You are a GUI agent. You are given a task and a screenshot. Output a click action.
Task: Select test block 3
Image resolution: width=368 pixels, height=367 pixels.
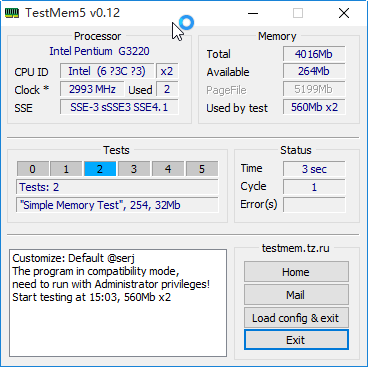pos(134,169)
